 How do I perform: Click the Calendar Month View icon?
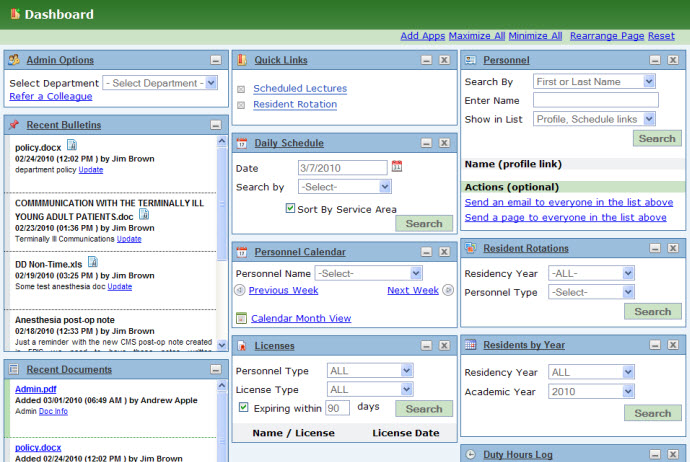coord(241,318)
